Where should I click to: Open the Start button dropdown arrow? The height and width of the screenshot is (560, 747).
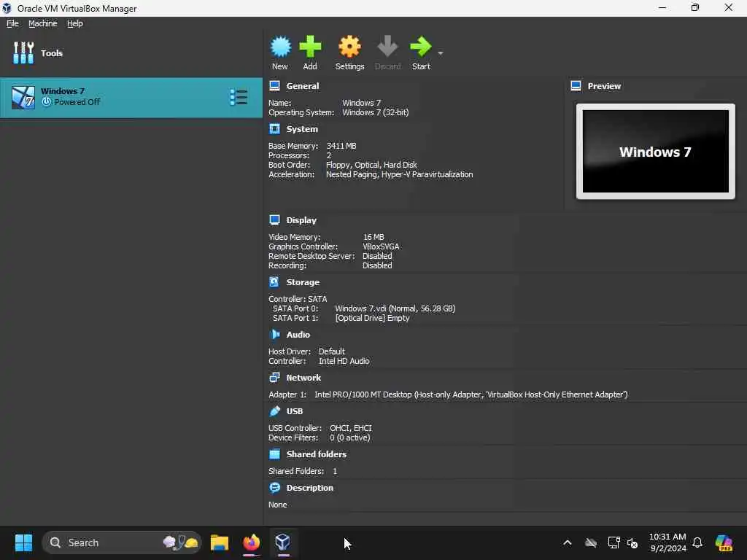tap(441, 52)
